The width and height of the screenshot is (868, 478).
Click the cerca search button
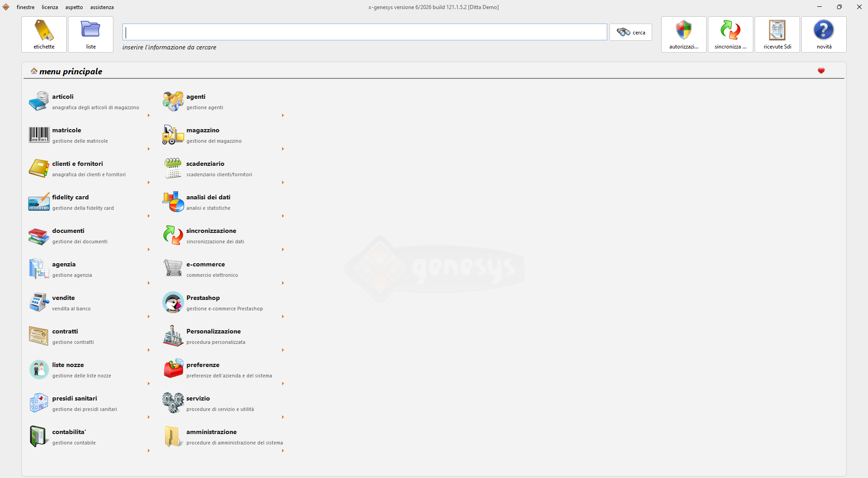tap(631, 32)
